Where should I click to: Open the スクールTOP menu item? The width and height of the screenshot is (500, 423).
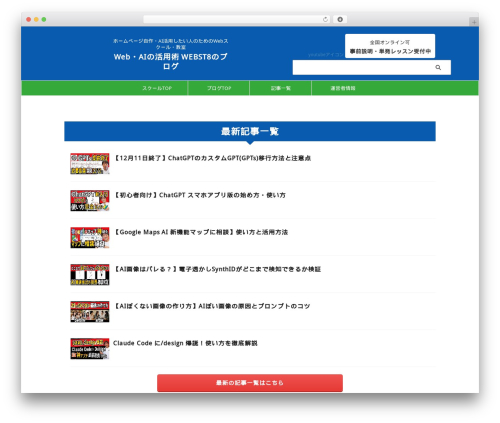click(157, 88)
